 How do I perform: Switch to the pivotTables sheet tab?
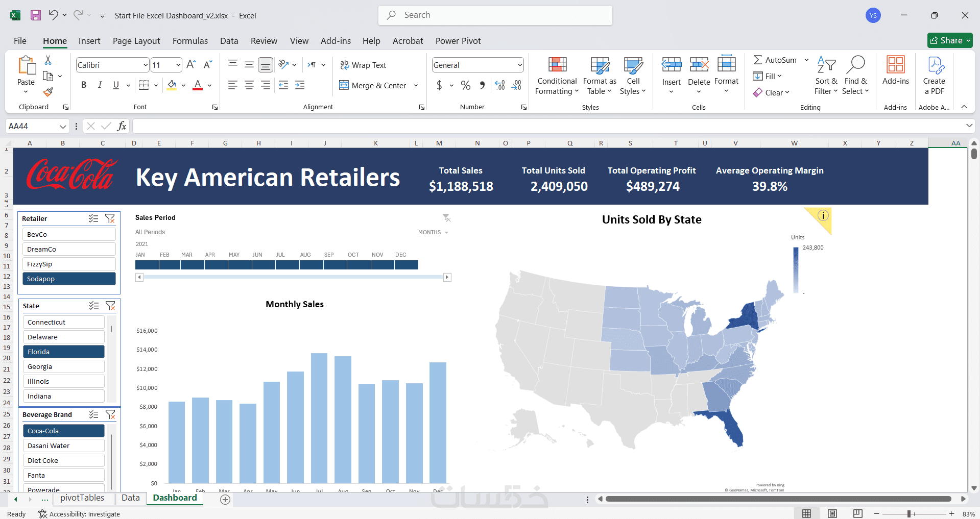[82, 498]
